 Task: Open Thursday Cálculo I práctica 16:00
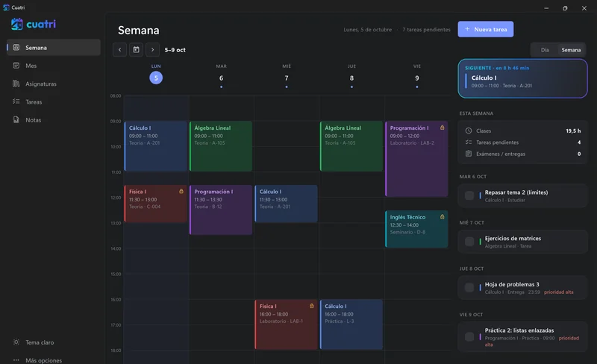pos(351,324)
